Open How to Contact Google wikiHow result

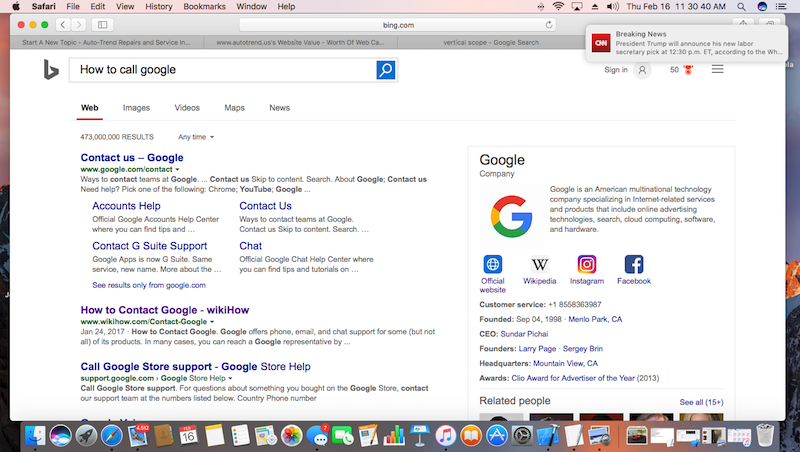tap(165, 310)
